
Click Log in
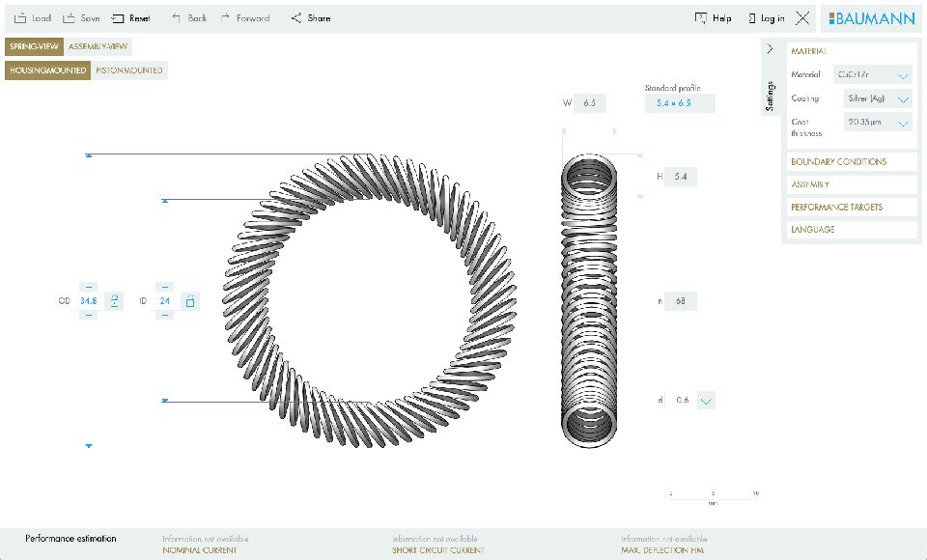[x=766, y=18]
